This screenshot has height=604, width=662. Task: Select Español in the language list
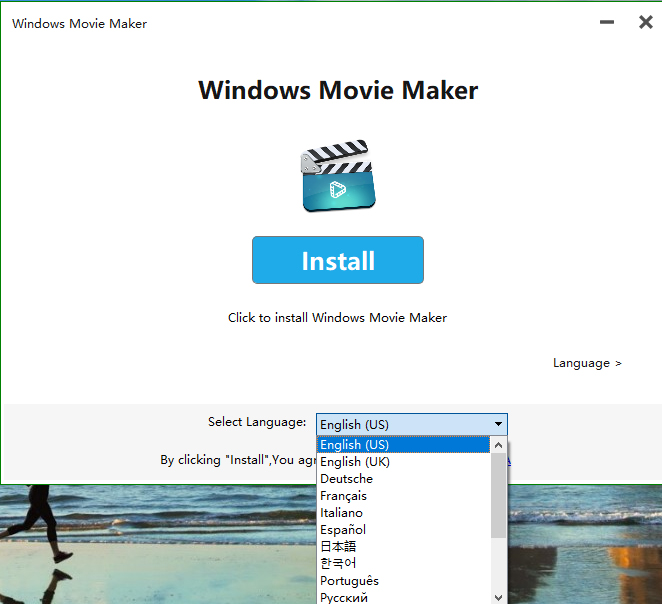tap(403, 529)
